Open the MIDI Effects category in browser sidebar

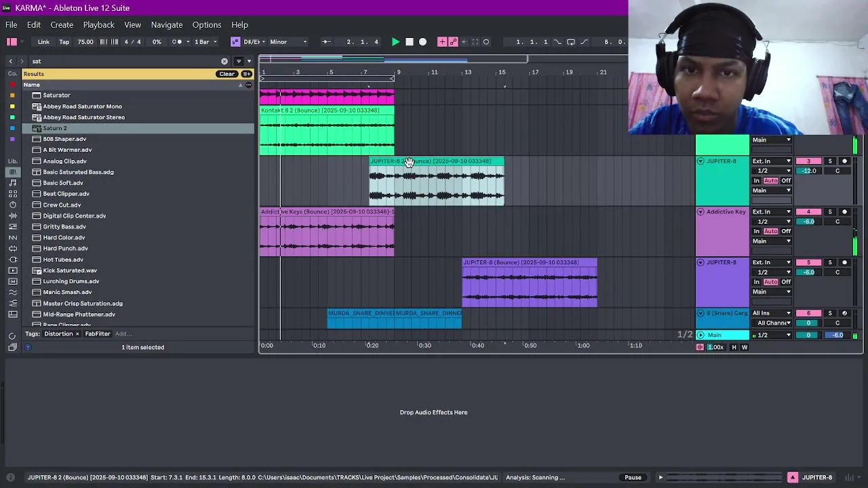click(12, 226)
